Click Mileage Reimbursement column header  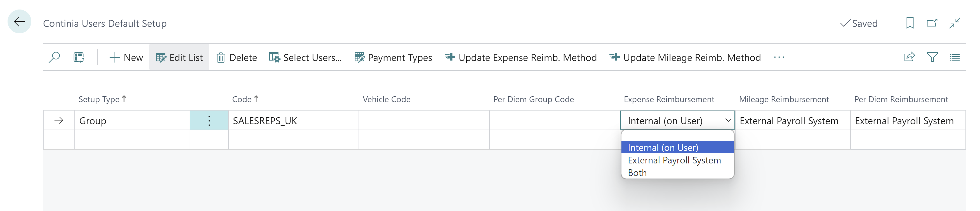point(784,99)
